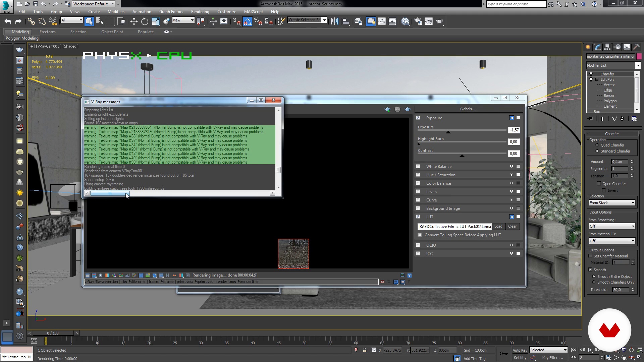This screenshot has width=644, height=362.
Task: Open the From Stack selection dropdown
Action: point(612,203)
